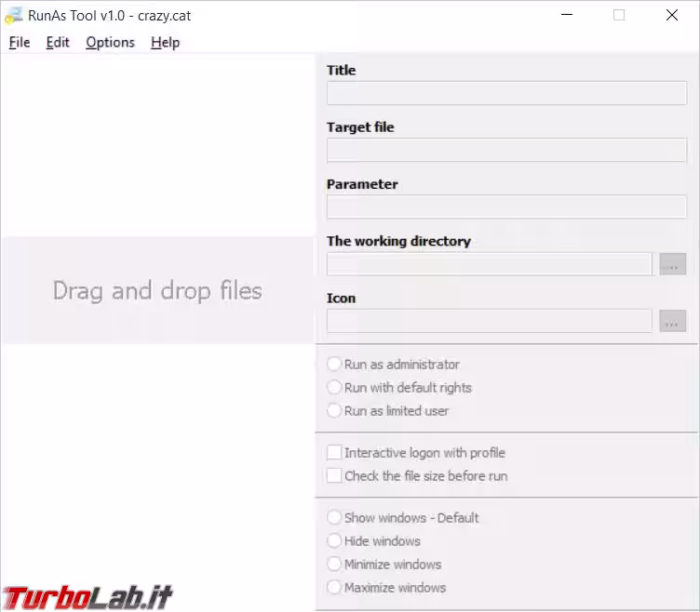
Task: Browse for the working directory
Action: [x=672, y=264]
